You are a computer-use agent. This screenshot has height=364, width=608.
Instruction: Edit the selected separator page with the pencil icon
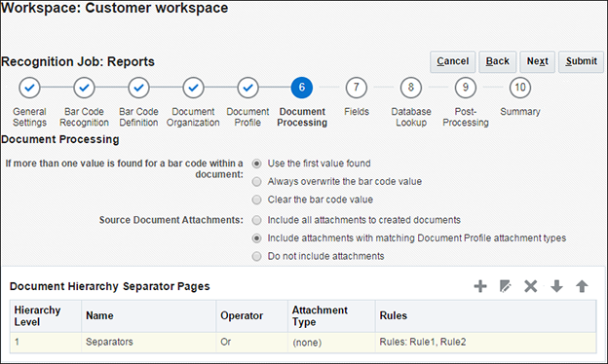(506, 286)
